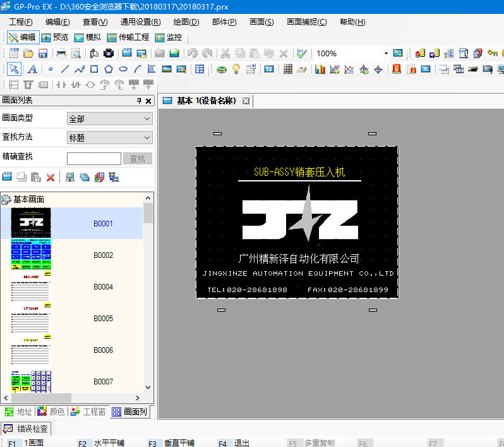The height and width of the screenshot is (447, 504).
Task: Select the B0004 screen thumbnail
Action: [x=31, y=287]
